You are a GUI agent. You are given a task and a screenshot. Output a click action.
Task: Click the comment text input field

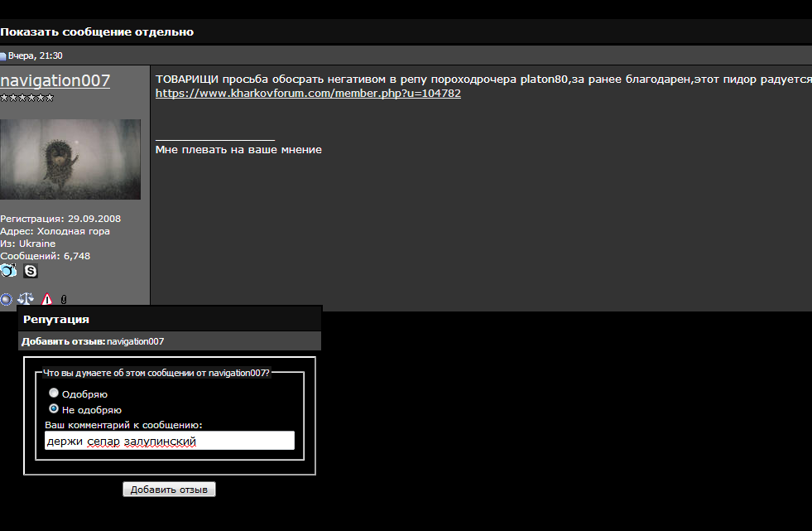tap(170, 441)
